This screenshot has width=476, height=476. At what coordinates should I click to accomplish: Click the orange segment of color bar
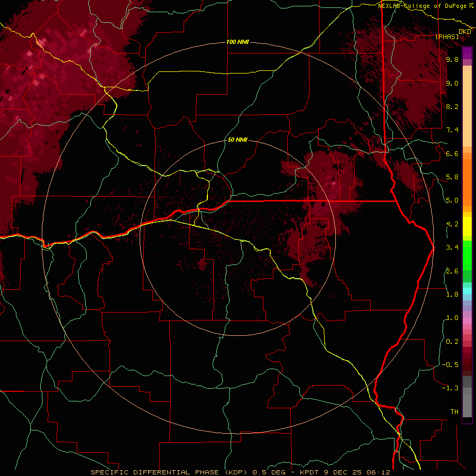coord(467,182)
